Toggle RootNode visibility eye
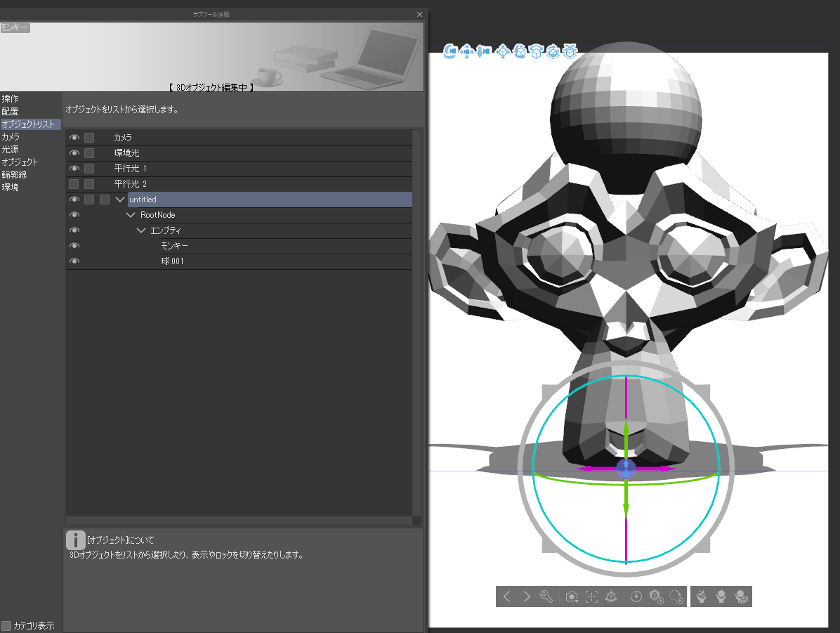 pyautogui.click(x=74, y=215)
